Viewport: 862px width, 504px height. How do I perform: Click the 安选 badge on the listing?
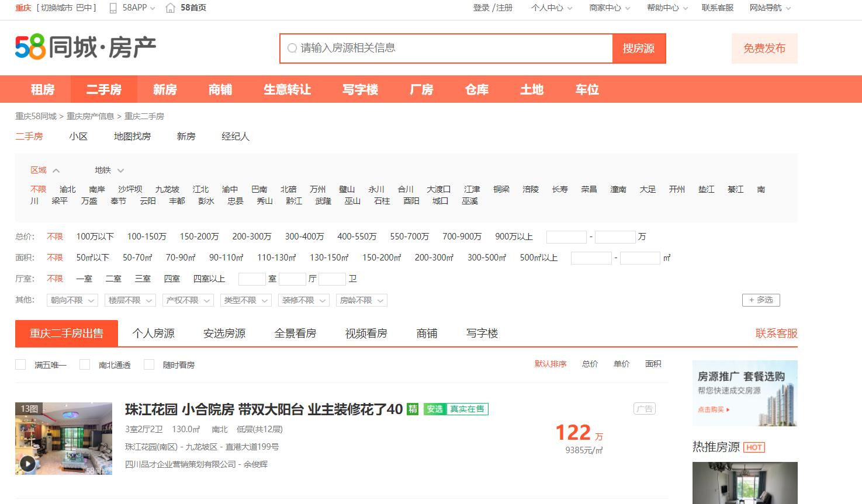click(434, 409)
